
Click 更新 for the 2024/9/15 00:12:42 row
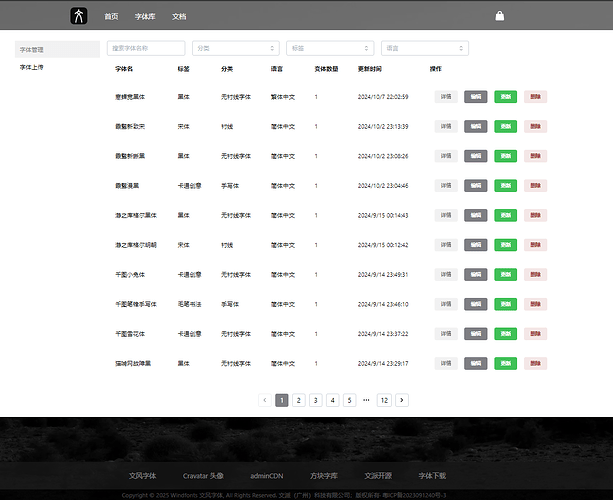(505, 245)
